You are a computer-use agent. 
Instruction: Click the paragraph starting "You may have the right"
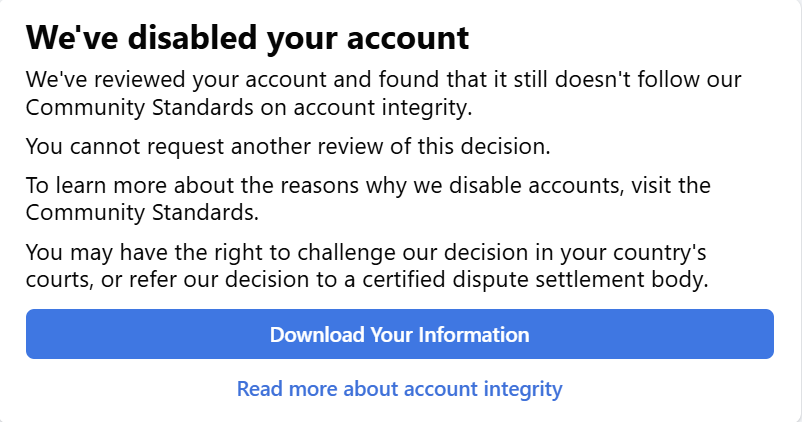370,265
